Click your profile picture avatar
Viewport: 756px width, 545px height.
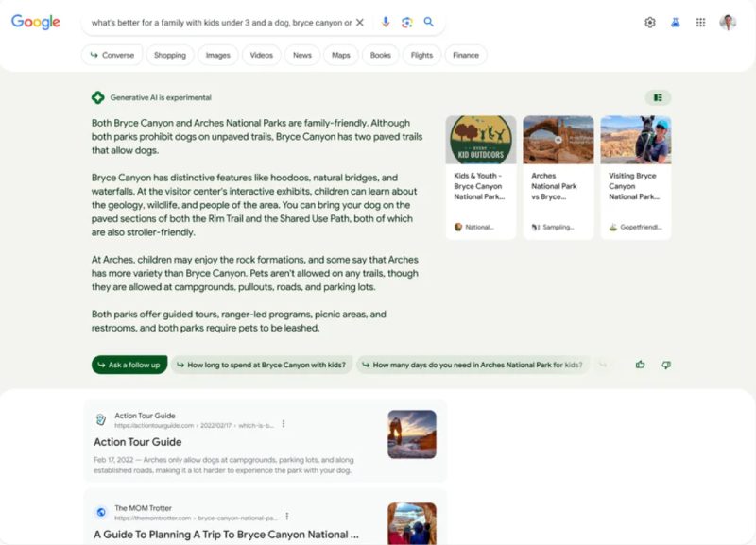tap(730, 22)
